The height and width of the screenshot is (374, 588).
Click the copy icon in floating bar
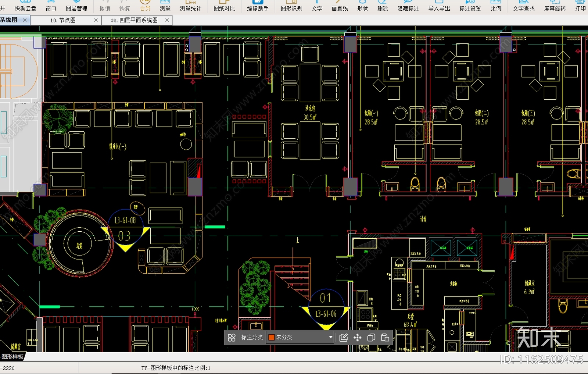click(371, 338)
